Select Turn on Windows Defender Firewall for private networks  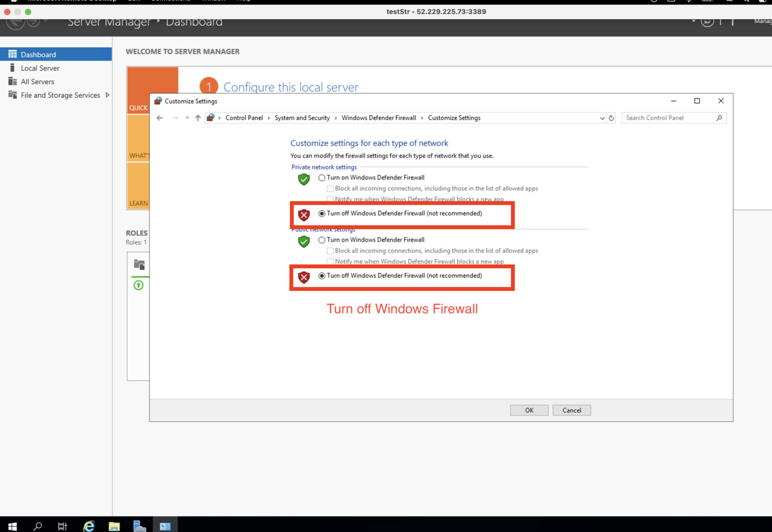pyautogui.click(x=322, y=177)
